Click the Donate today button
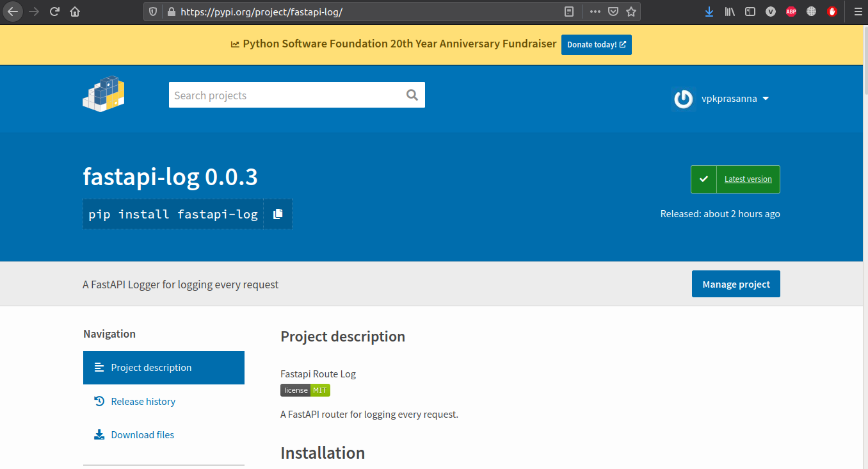Screen dimensions: 868x469 point(597,45)
